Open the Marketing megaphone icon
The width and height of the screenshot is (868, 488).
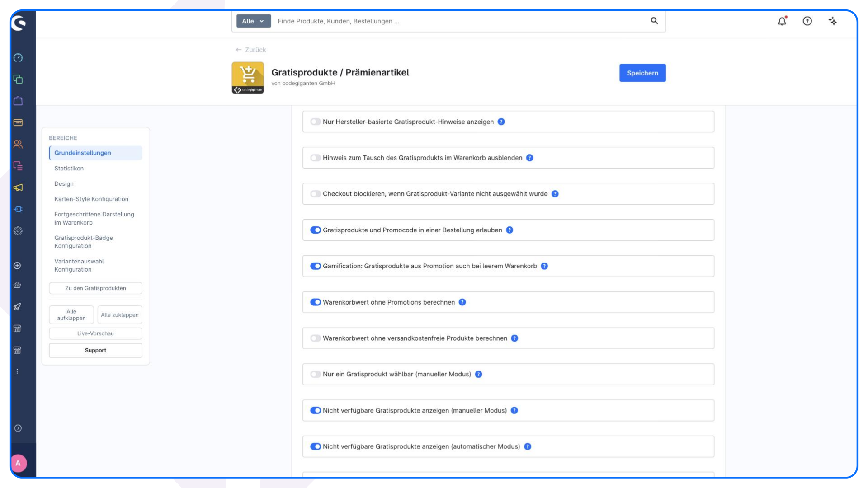pos(18,188)
